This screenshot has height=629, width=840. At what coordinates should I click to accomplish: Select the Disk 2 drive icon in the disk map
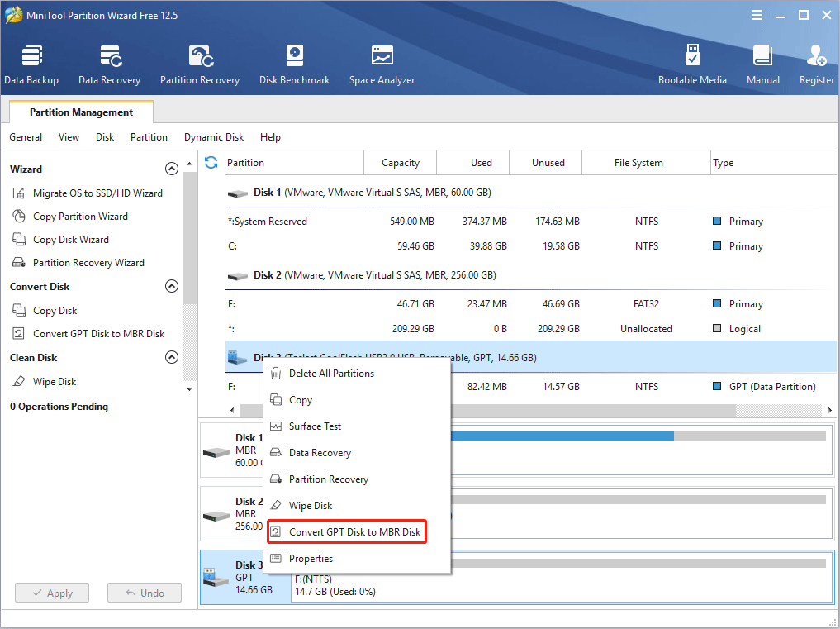(216, 516)
